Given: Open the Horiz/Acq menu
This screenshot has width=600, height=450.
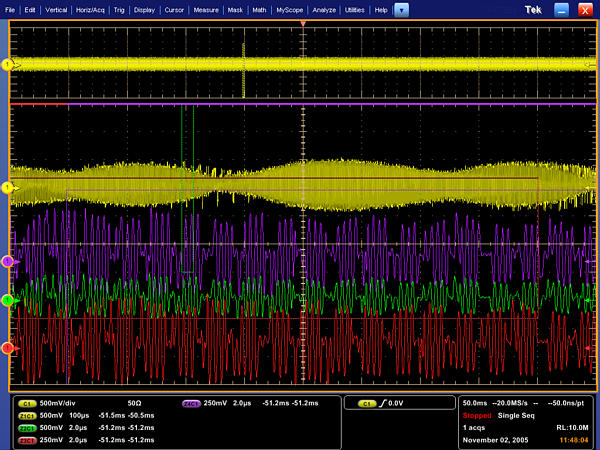Looking at the screenshot, I should tap(90, 9).
